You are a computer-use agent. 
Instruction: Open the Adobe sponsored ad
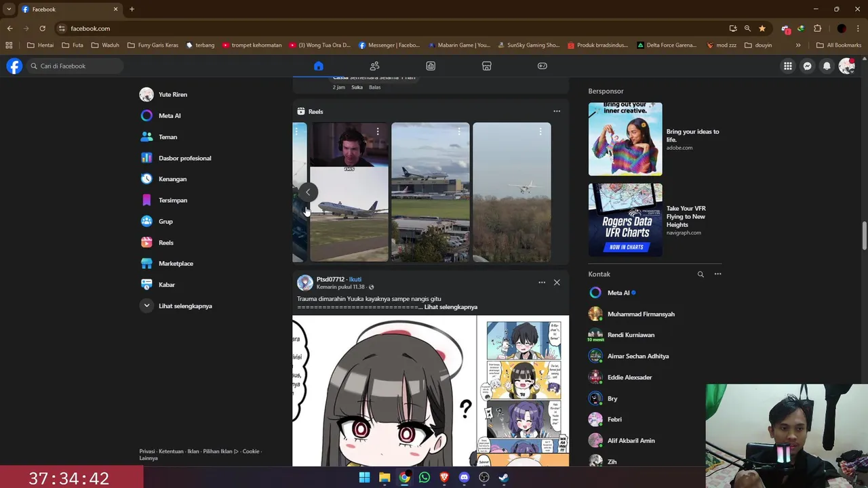coord(654,139)
